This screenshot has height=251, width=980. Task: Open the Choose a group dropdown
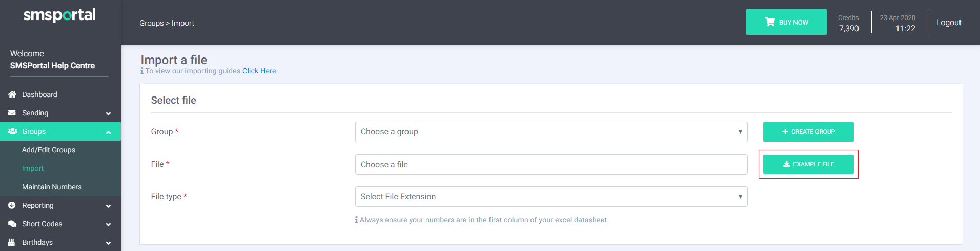(551, 132)
